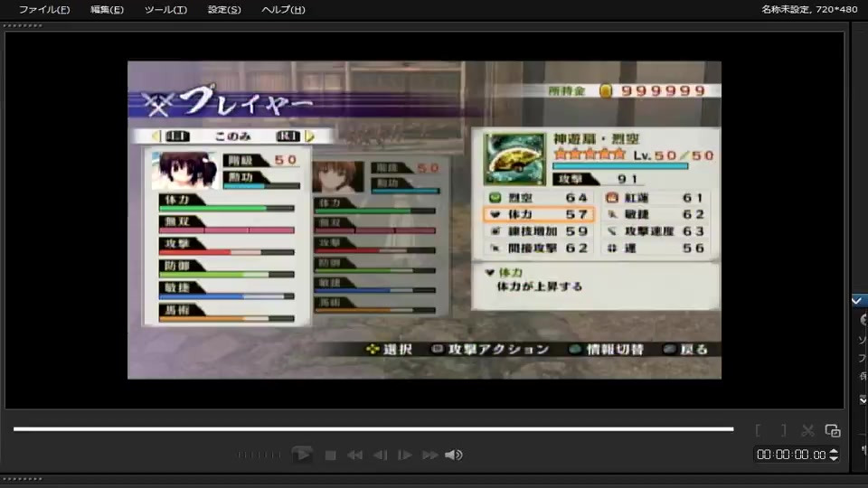The image size is (868, 488).
Task: Click the このみ character portrait
Action: (184, 171)
